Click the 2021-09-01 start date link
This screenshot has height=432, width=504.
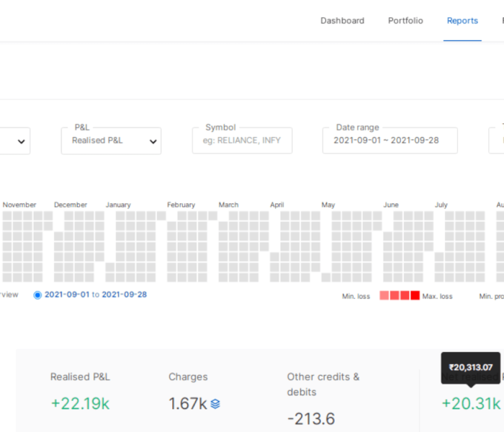point(66,294)
